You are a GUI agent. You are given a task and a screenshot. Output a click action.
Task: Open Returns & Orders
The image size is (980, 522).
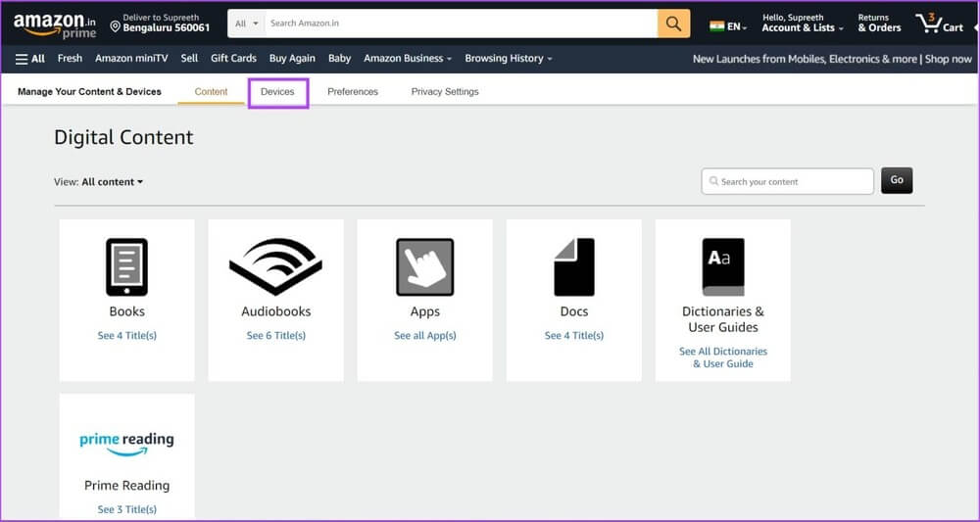pyautogui.click(x=879, y=24)
